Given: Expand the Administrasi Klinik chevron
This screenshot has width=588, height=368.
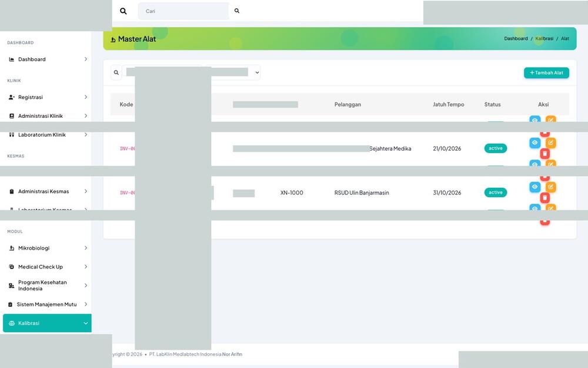Looking at the screenshot, I should click(85, 115).
